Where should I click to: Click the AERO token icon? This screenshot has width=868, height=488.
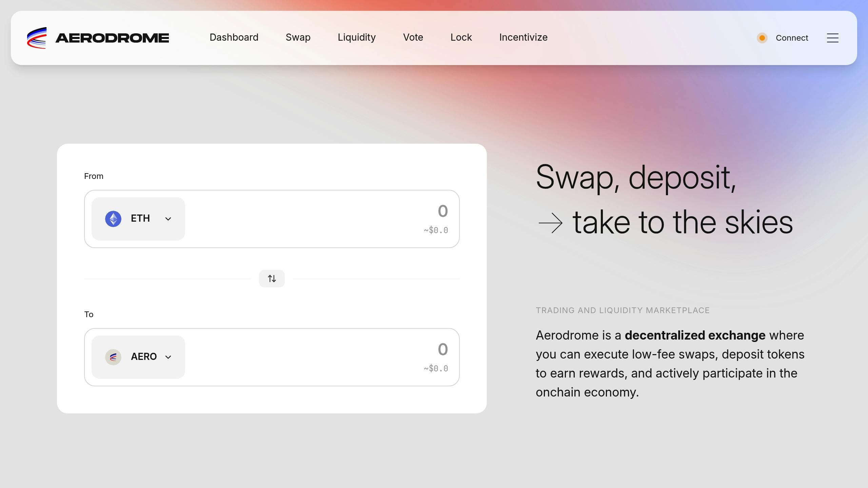point(113,357)
